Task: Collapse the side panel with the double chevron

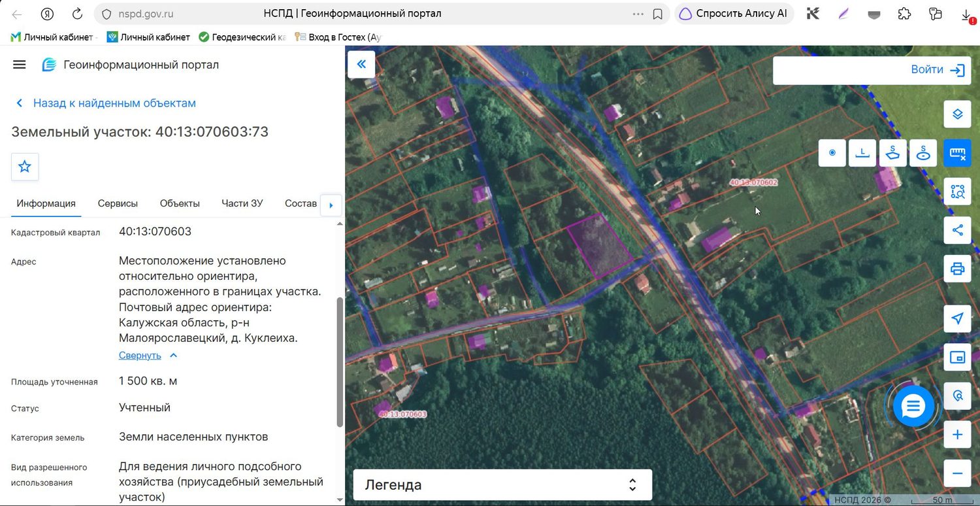Action: [361, 65]
